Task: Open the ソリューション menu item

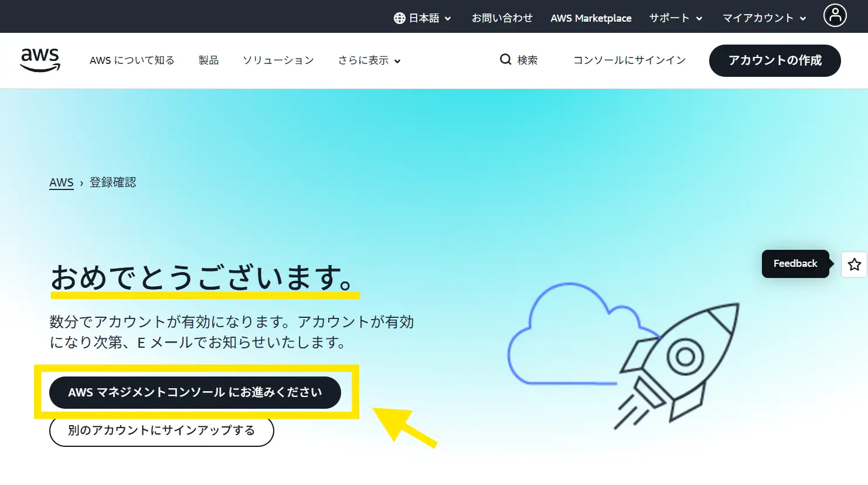Action: pos(278,60)
